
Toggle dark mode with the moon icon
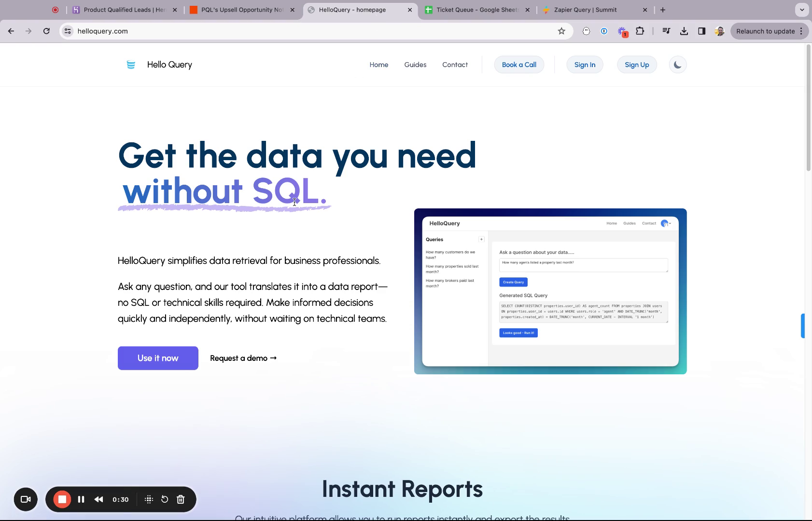(x=678, y=65)
